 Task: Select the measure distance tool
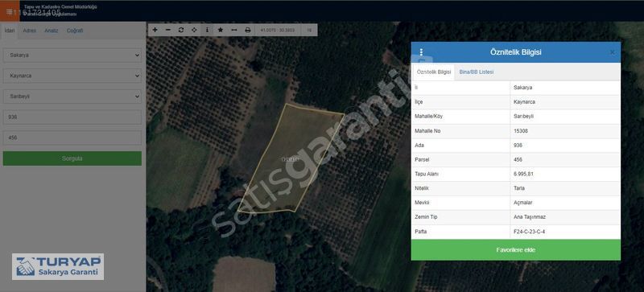234,30
